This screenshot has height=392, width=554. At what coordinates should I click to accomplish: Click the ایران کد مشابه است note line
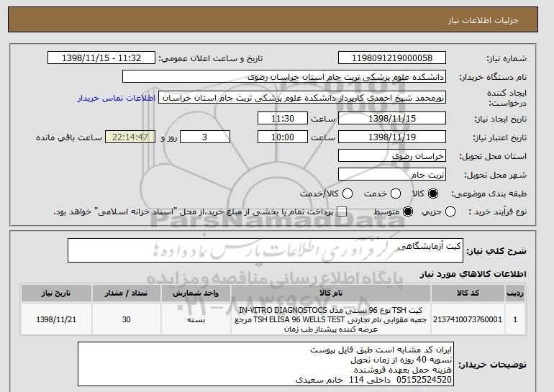(381, 350)
